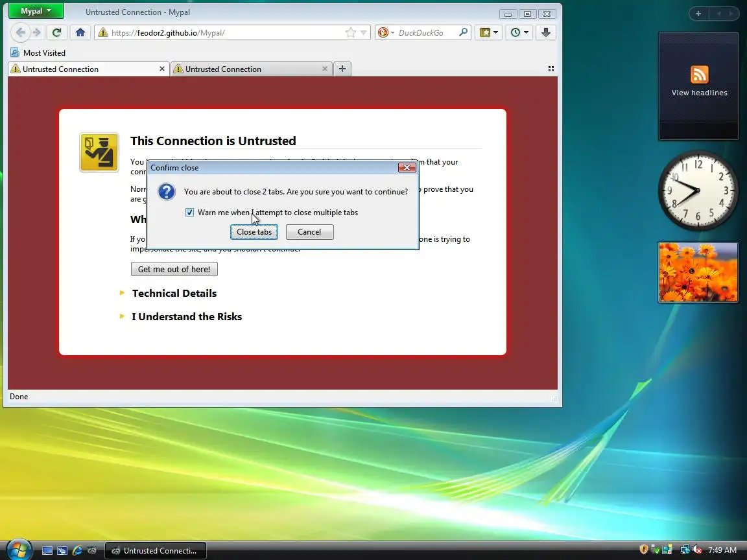747x560 pixels.
Task: Reload the page with the refresh icon
Action: [56, 32]
